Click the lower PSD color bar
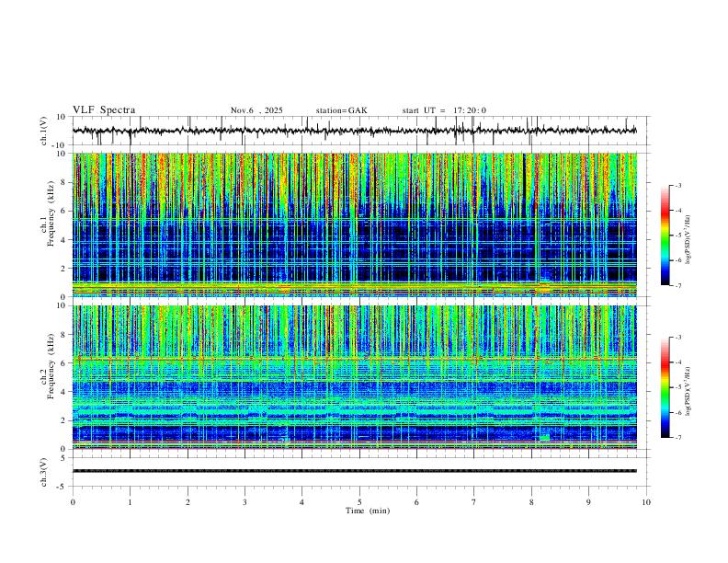 [665, 387]
